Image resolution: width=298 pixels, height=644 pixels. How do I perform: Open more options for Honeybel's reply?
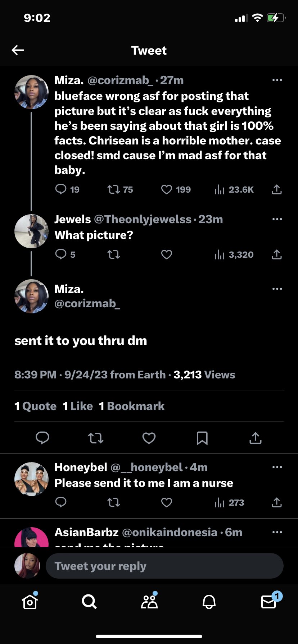coord(277,467)
